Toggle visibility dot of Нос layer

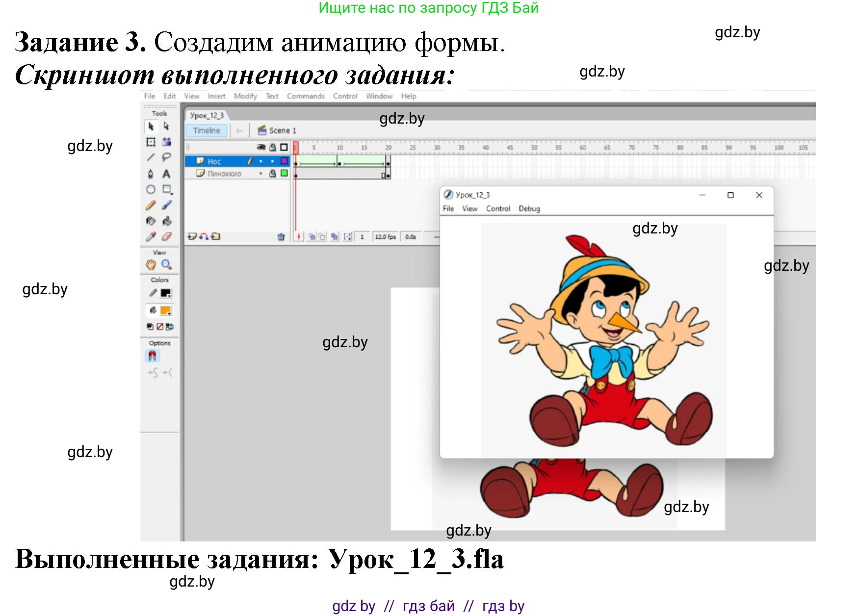[x=260, y=161]
